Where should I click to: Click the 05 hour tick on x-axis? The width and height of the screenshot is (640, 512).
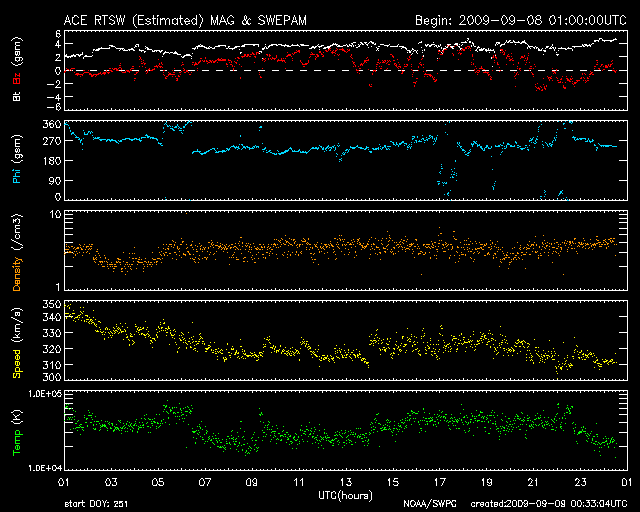click(x=158, y=483)
